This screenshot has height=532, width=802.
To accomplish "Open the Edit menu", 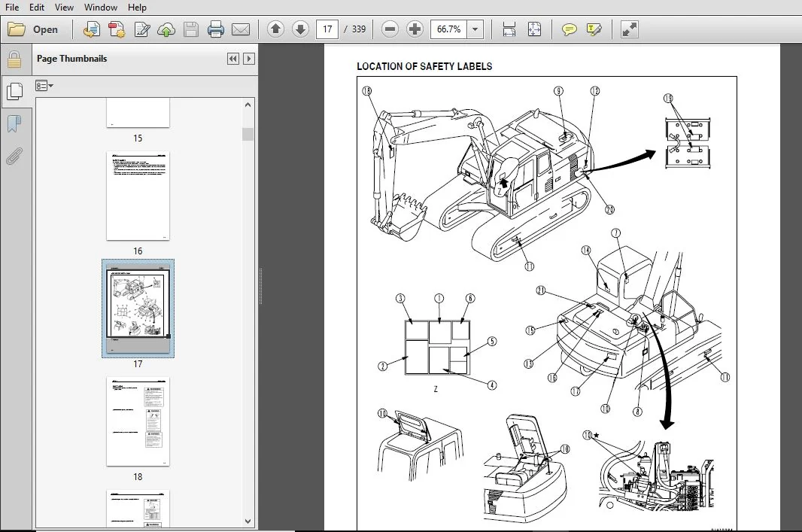I will (37, 8).
